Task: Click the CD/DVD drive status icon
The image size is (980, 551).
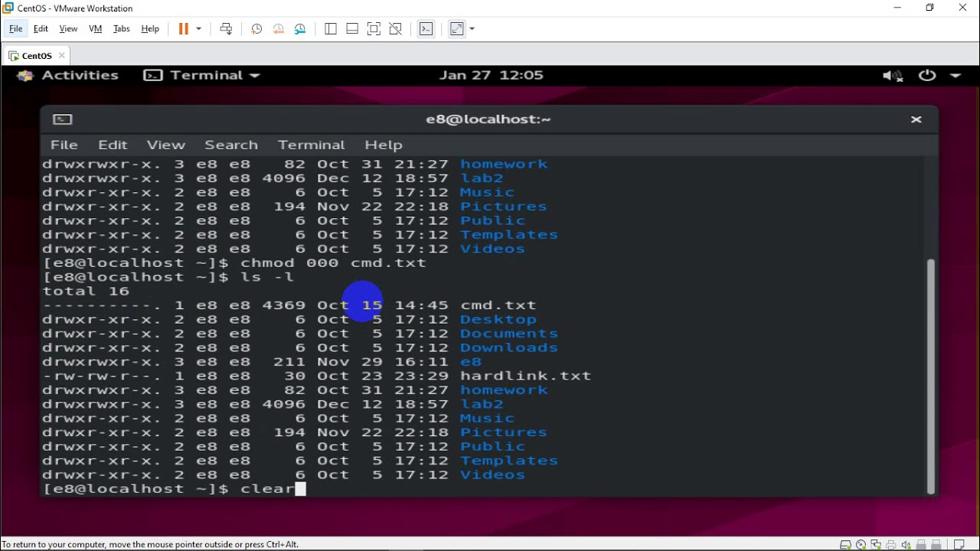Action: (861, 545)
